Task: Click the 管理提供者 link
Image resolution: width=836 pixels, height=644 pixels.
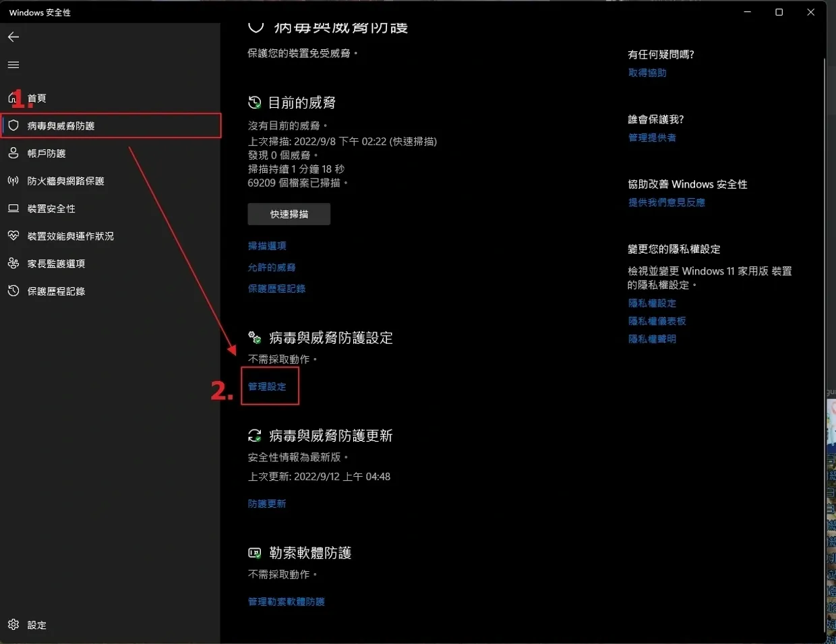Action: tap(652, 138)
